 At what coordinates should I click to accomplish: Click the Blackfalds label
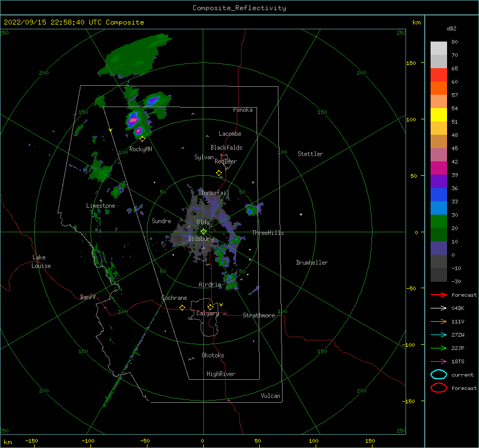coord(226,148)
